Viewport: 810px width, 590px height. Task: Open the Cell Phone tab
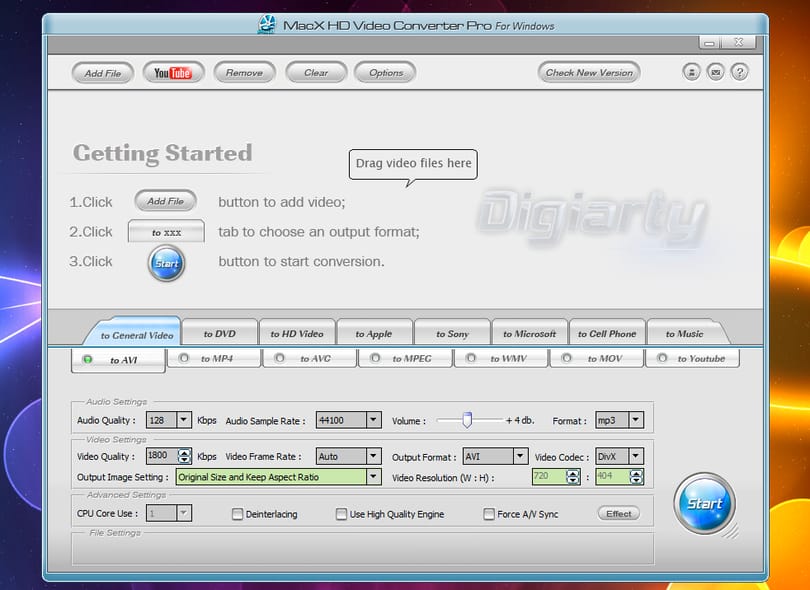pos(607,333)
